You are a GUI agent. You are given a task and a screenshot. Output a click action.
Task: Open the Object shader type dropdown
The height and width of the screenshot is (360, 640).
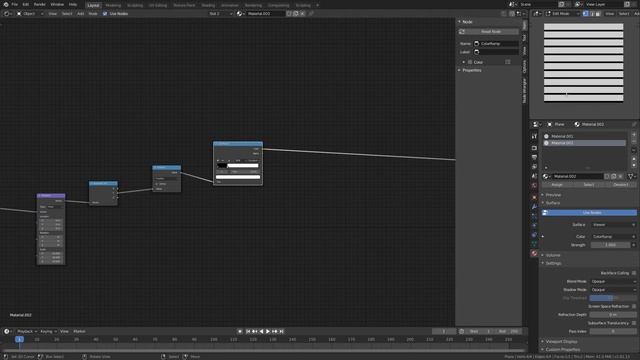point(30,13)
